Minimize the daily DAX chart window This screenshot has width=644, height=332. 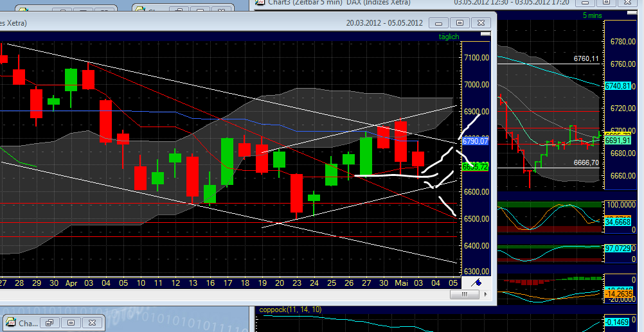438,22
